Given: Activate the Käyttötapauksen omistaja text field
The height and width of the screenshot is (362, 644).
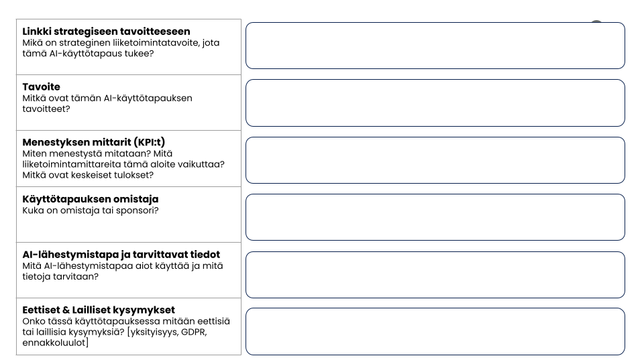Looking at the screenshot, I should 435,217.
